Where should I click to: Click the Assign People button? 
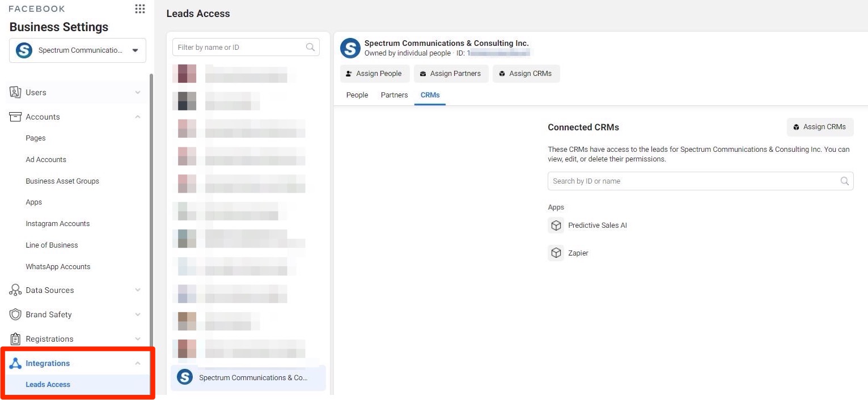(x=374, y=74)
